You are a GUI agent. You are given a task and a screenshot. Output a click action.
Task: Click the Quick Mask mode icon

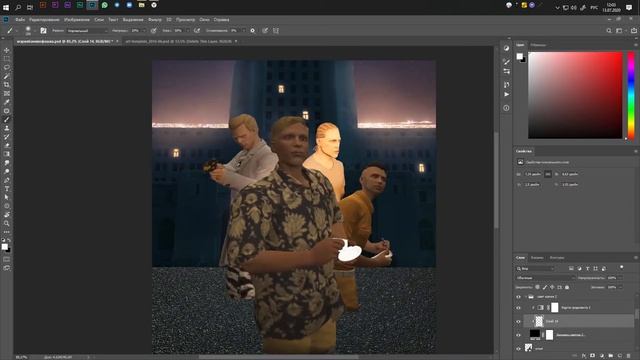pyautogui.click(x=7, y=260)
